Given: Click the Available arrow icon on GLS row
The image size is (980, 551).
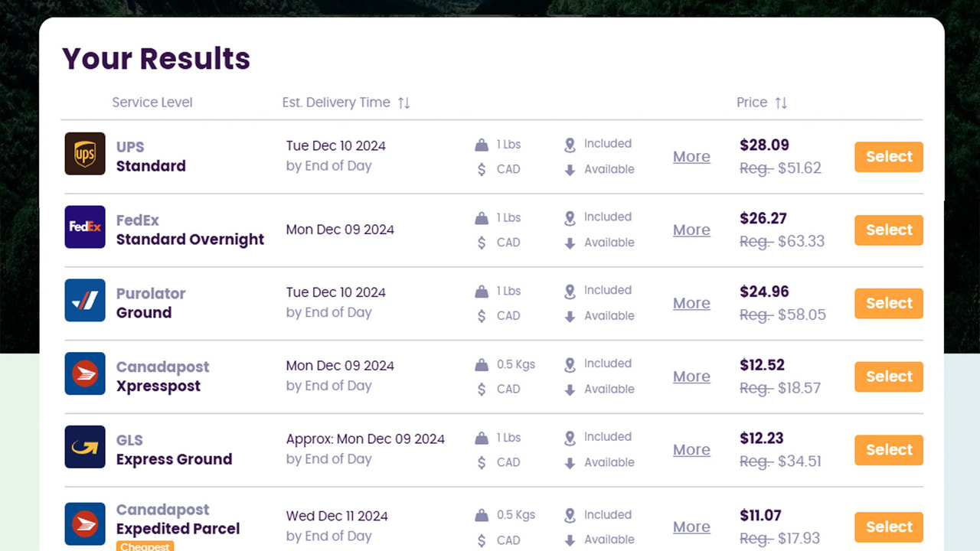Looking at the screenshot, I should (570, 462).
